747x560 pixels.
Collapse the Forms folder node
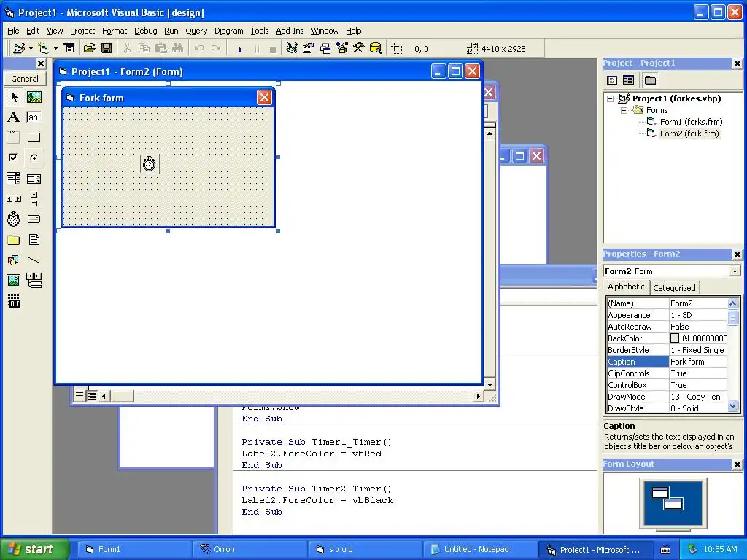(x=624, y=111)
